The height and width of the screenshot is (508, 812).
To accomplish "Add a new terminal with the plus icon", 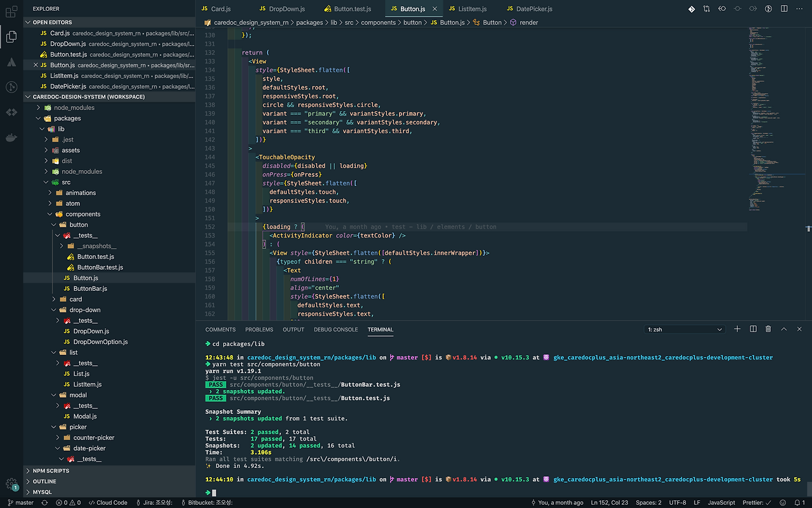I will tap(737, 329).
